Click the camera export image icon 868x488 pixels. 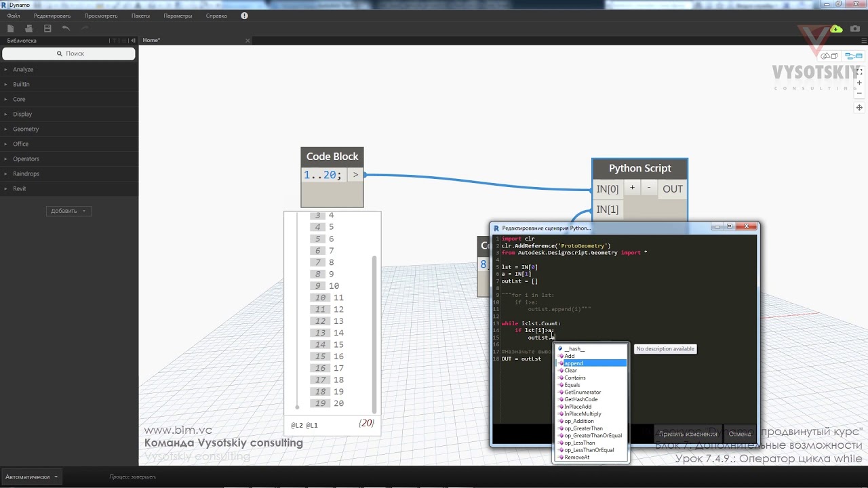(x=855, y=29)
